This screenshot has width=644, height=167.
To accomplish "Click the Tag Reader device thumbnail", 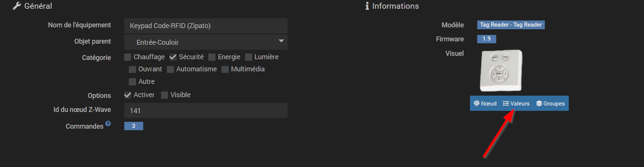I will click(501, 71).
